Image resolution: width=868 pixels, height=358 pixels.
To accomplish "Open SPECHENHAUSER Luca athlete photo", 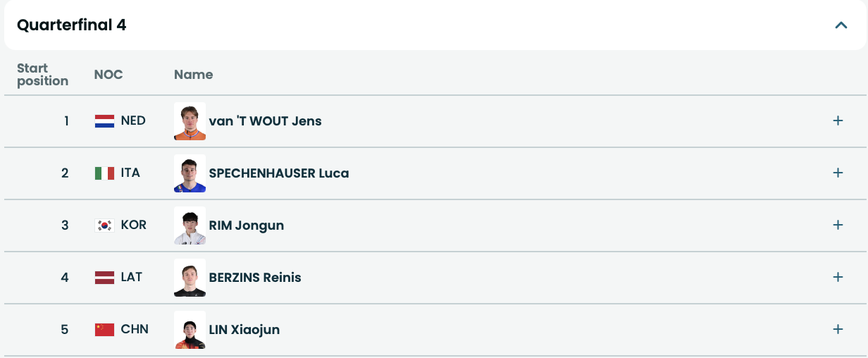I will 190,173.
